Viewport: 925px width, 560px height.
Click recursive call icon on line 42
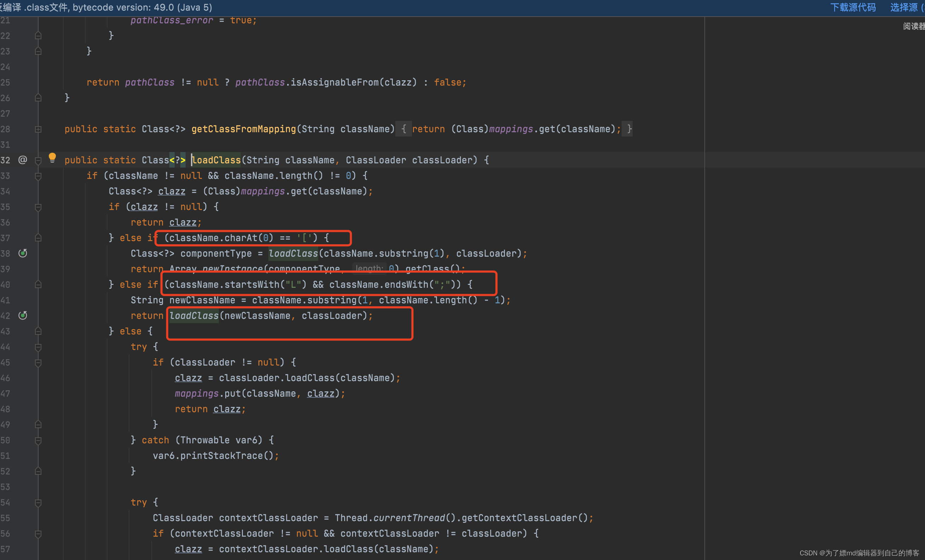coord(23,316)
